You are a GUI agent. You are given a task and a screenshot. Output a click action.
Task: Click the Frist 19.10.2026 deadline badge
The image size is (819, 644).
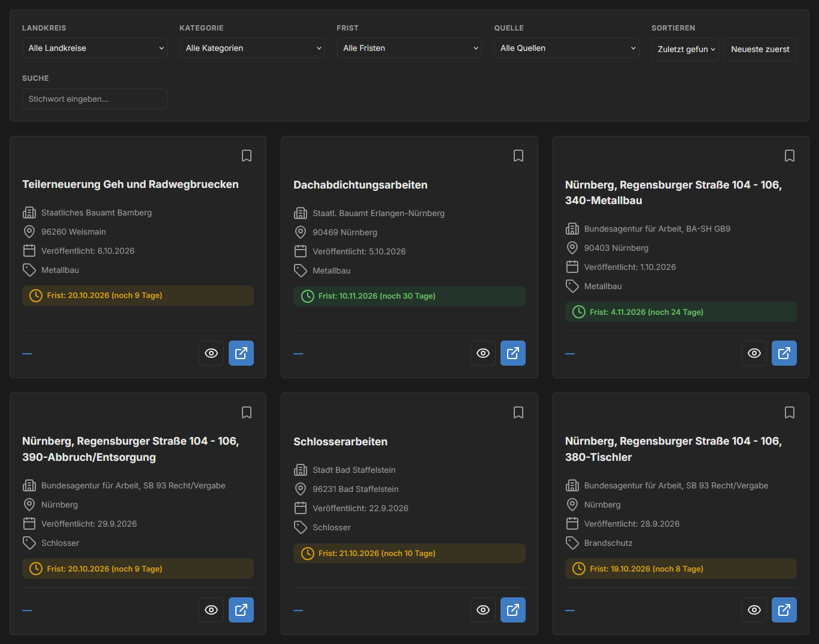[x=681, y=569]
